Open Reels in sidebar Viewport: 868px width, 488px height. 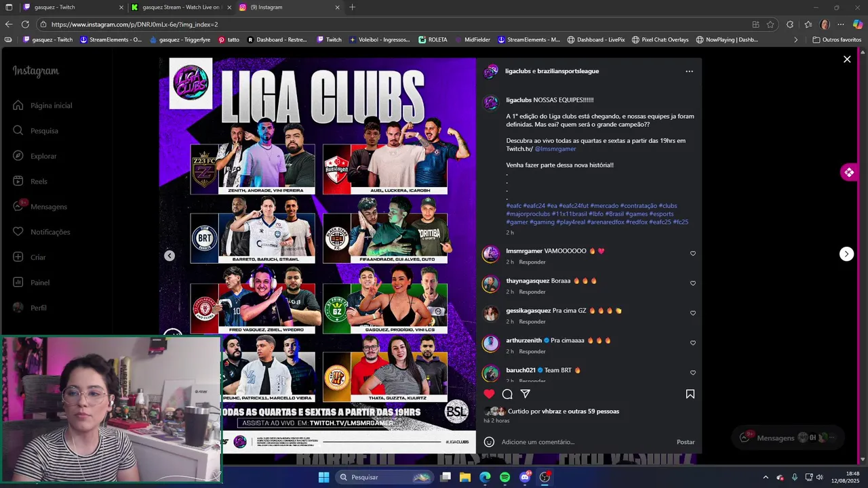tap(30, 182)
